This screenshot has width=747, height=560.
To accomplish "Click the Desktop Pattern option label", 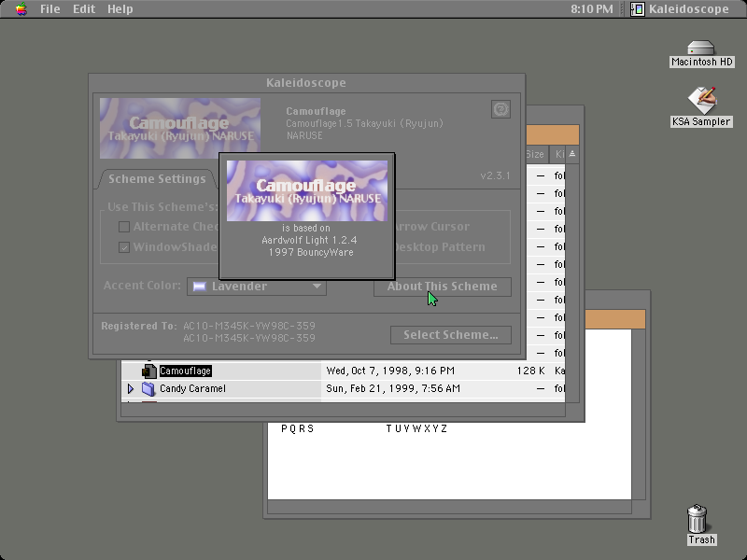I will pyautogui.click(x=440, y=247).
